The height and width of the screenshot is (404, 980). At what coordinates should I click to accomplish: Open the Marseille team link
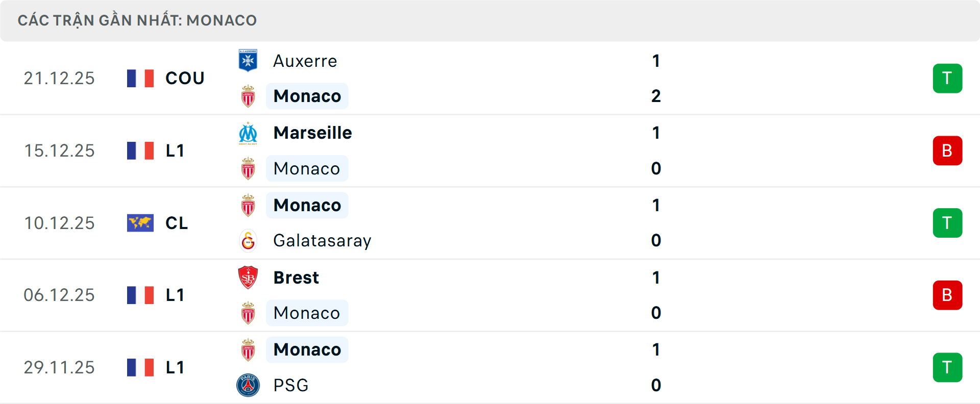312,133
